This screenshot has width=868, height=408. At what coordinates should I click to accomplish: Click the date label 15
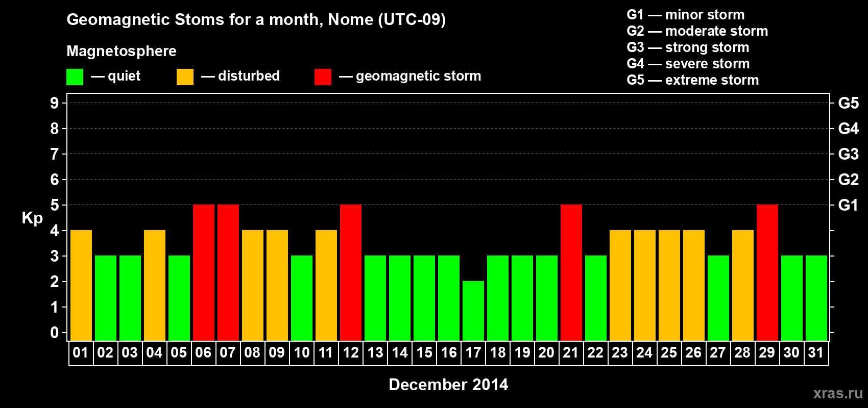pyautogui.click(x=424, y=352)
